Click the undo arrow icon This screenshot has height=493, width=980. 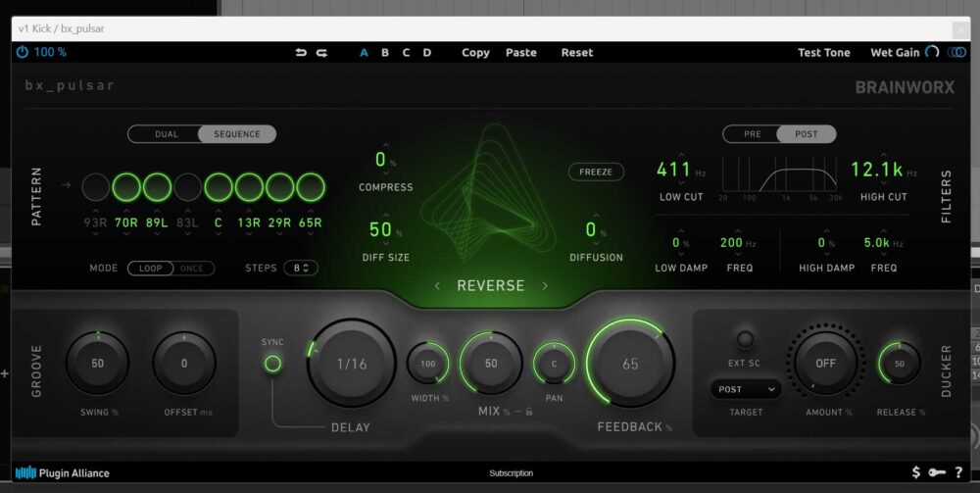[x=301, y=53]
